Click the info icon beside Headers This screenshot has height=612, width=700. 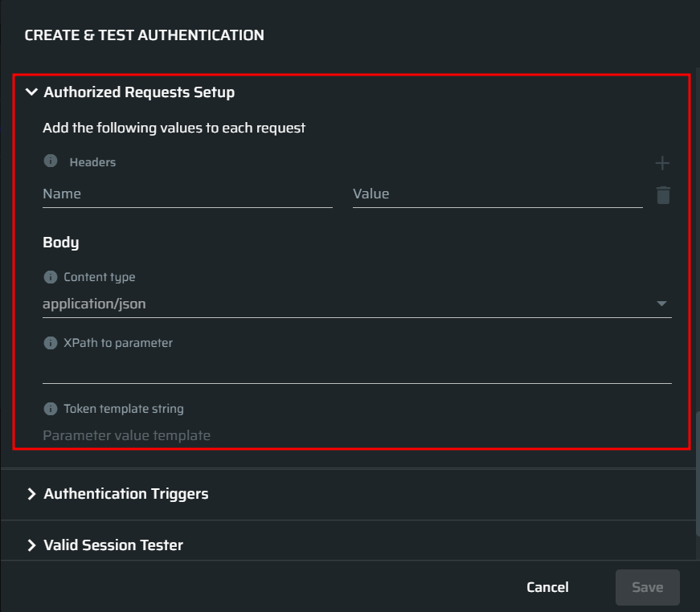pyautogui.click(x=51, y=161)
